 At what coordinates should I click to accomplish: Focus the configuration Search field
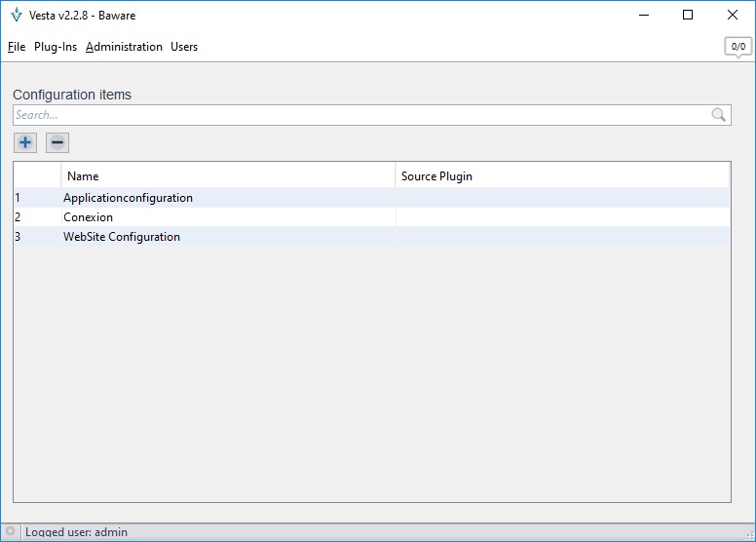click(x=360, y=115)
